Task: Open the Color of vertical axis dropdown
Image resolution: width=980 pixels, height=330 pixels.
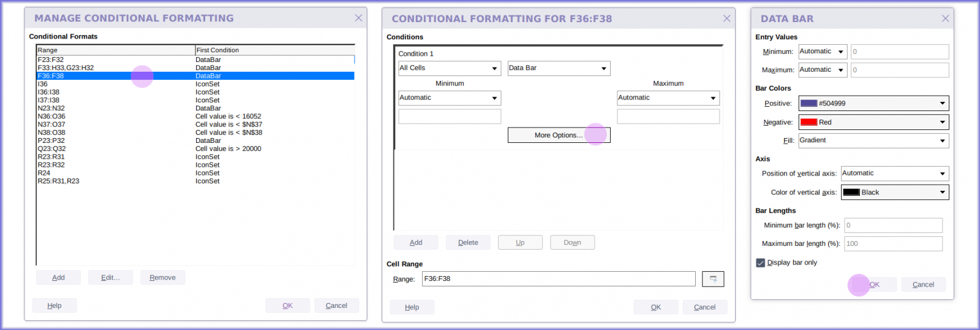Action: click(x=894, y=193)
